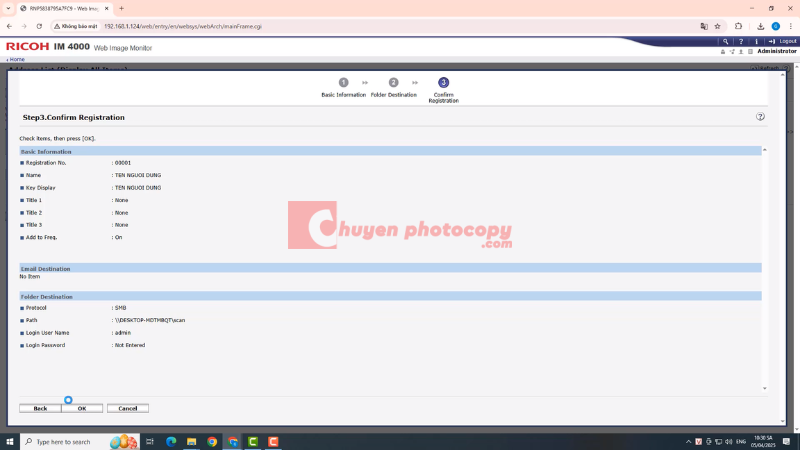This screenshot has width=800, height=450.
Task: Click the user icon left of Administrator
Action: (x=741, y=52)
